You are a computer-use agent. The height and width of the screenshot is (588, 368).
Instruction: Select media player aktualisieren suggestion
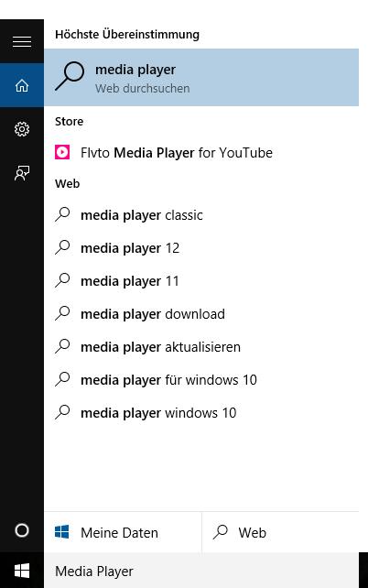tap(201, 347)
